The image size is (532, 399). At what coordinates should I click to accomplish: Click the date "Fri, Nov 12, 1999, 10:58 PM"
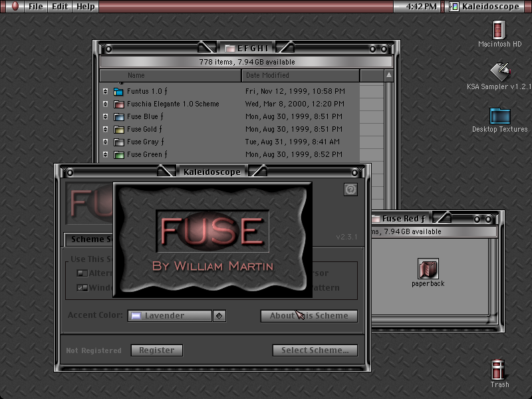pyautogui.click(x=295, y=91)
